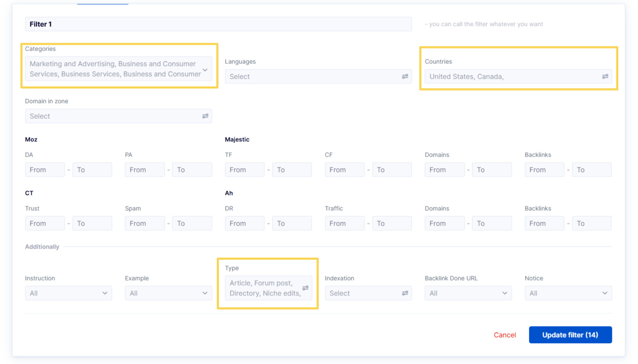
Task: Click the Ah DR From field
Action: point(244,223)
